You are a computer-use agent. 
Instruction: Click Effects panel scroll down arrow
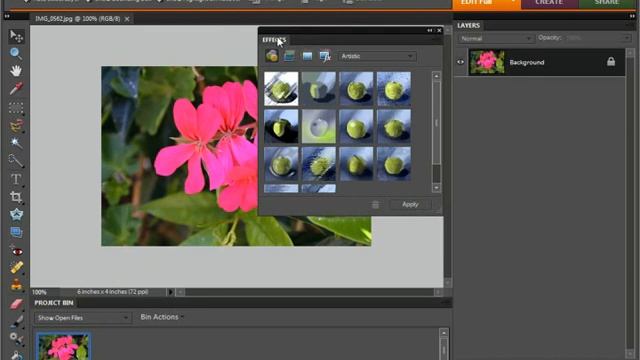click(x=436, y=188)
